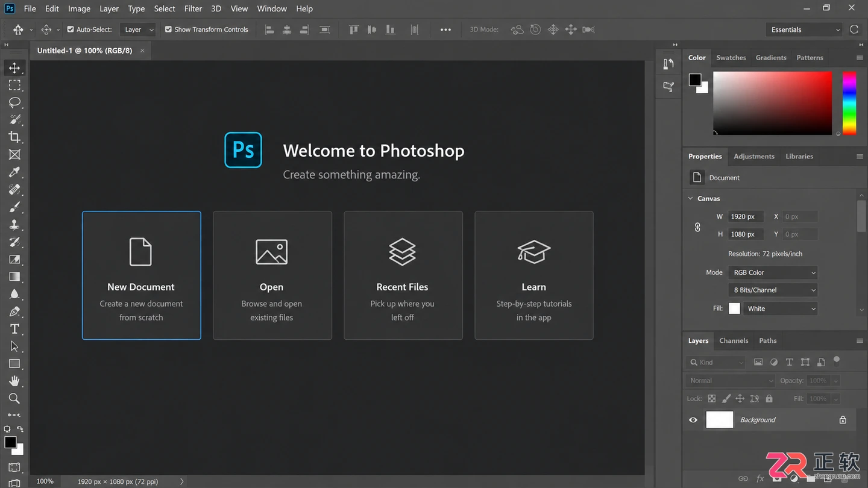Uncheck Show Transform Controls
The height and width of the screenshot is (488, 868).
tap(168, 30)
